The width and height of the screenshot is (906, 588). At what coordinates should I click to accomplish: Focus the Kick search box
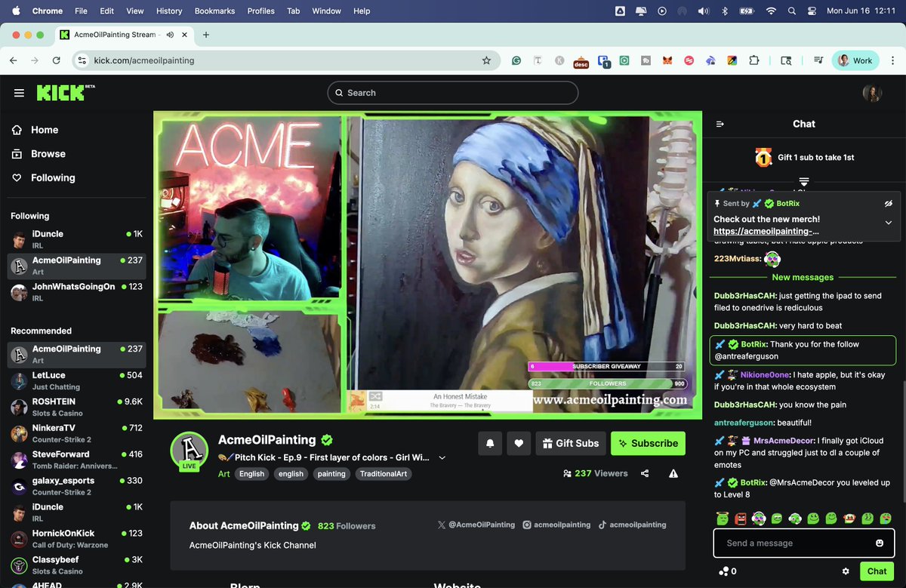(x=453, y=93)
